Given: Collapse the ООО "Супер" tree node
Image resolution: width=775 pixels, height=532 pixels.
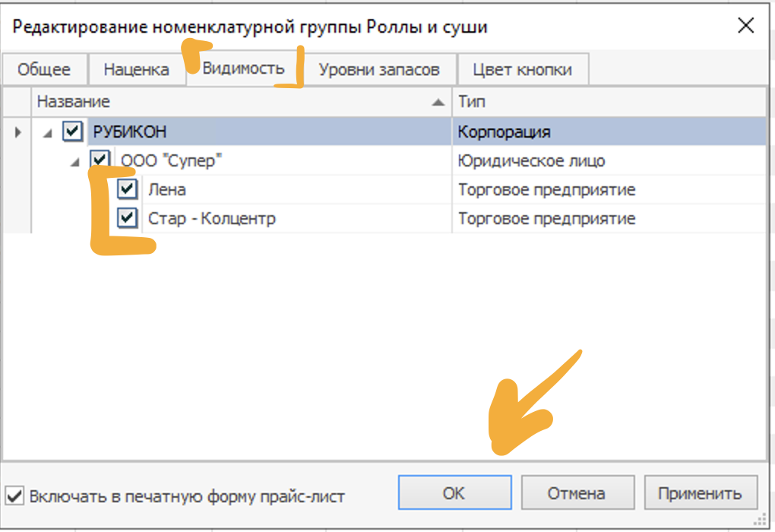Looking at the screenshot, I should pos(75,161).
